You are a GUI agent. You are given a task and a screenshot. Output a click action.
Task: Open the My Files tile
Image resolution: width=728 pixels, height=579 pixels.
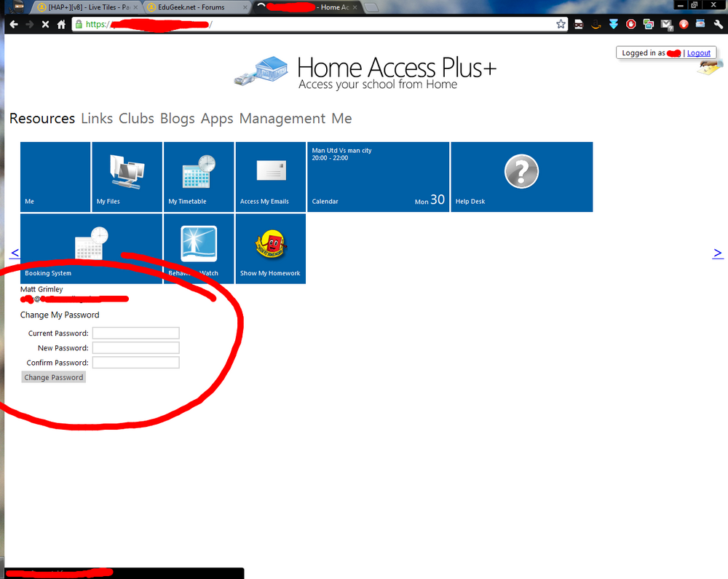point(127,177)
